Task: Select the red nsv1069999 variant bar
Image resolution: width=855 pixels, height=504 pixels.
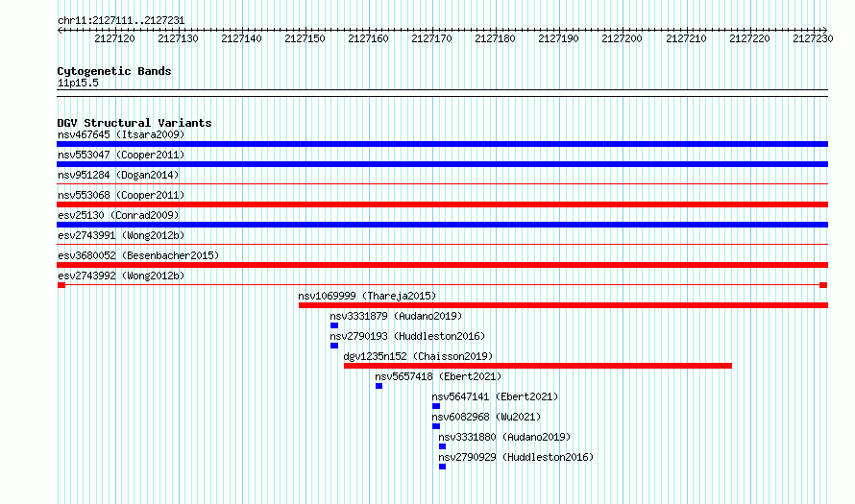Action: [563, 305]
